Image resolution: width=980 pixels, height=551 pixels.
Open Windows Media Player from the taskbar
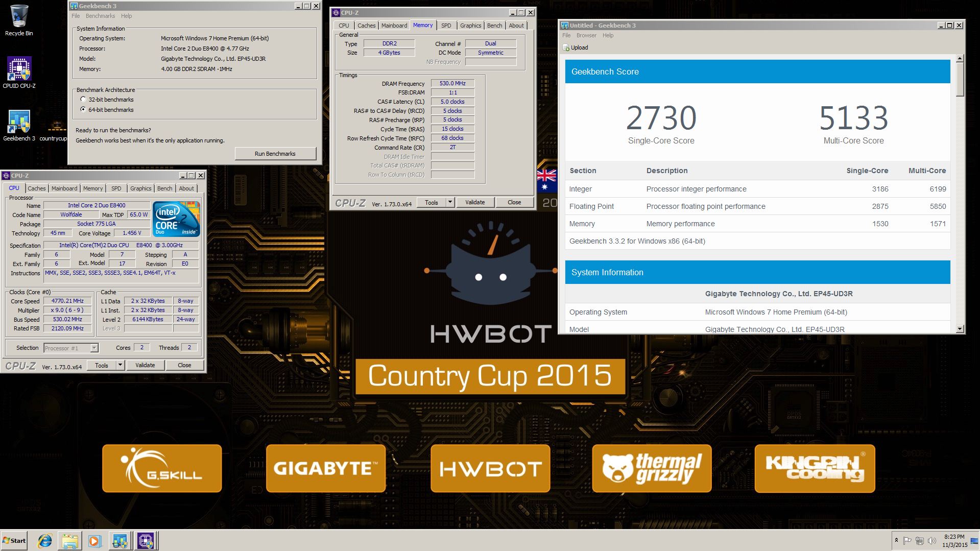coord(94,541)
